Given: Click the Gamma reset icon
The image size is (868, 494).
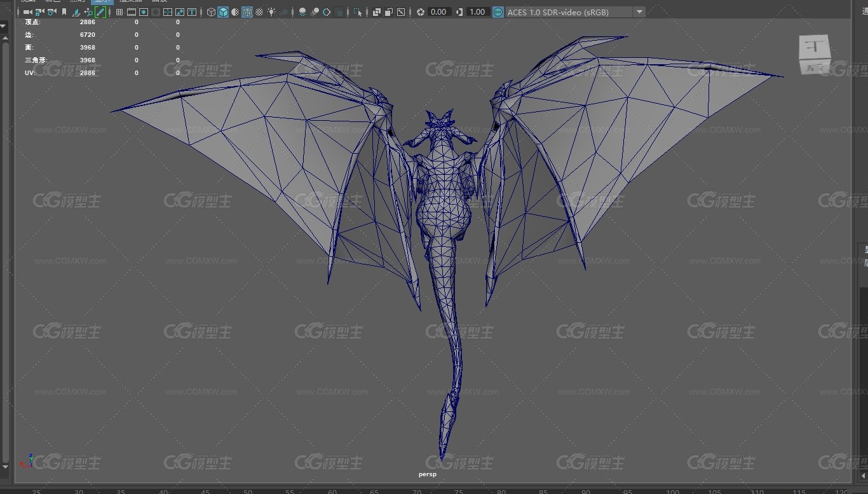Looking at the screenshot, I should pyautogui.click(x=459, y=12).
